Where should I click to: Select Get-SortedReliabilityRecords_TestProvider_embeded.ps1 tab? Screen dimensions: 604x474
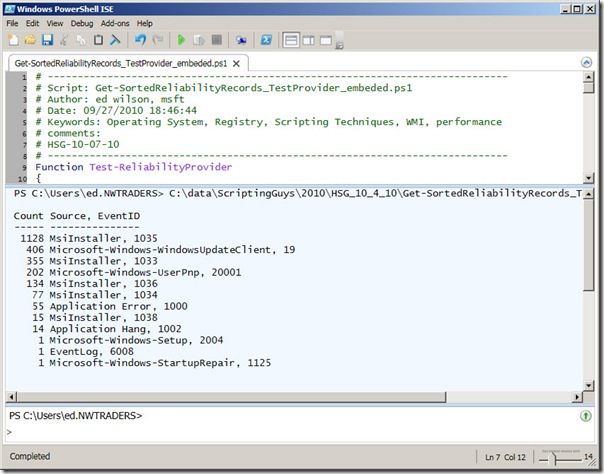[x=121, y=64]
